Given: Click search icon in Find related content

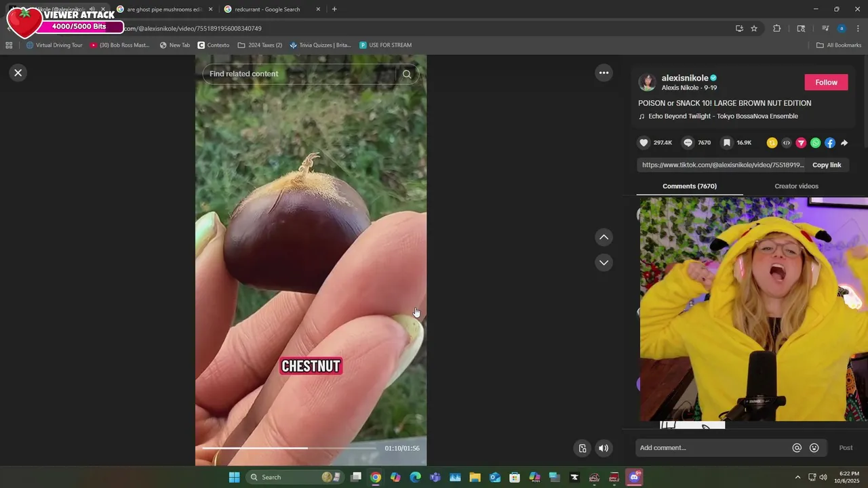Looking at the screenshot, I should pyautogui.click(x=407, y=75).
